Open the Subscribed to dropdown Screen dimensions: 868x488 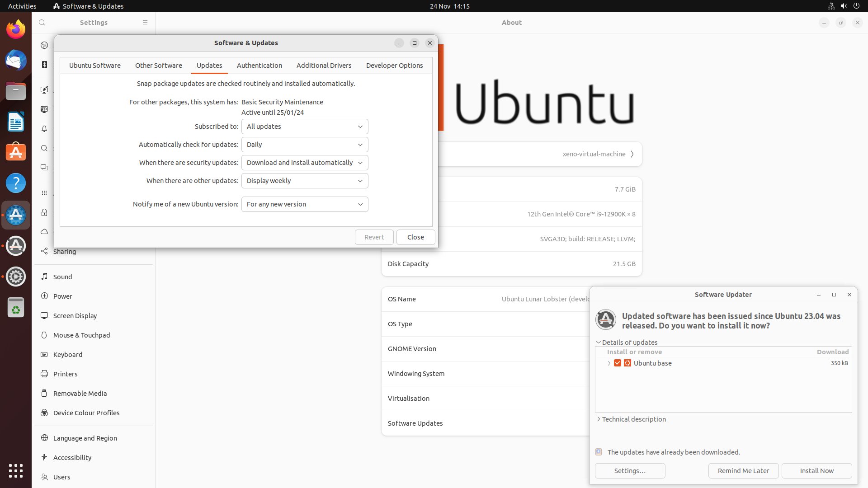[x=304, y=127]
